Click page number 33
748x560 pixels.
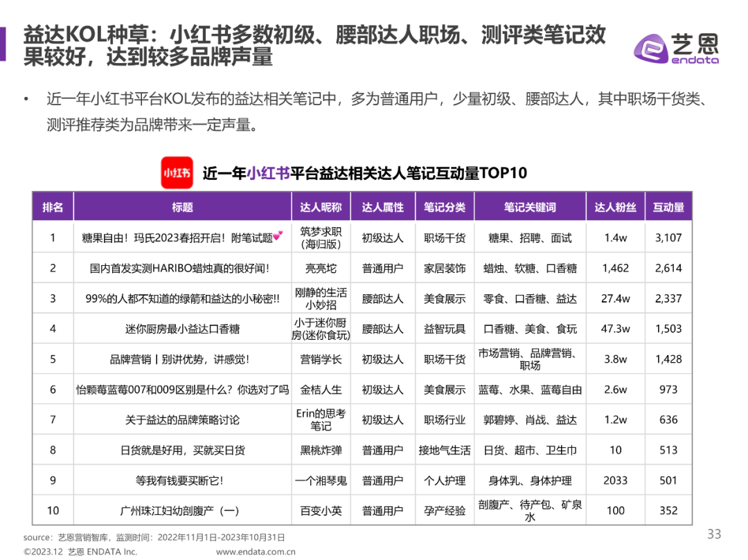coord(714,534)
